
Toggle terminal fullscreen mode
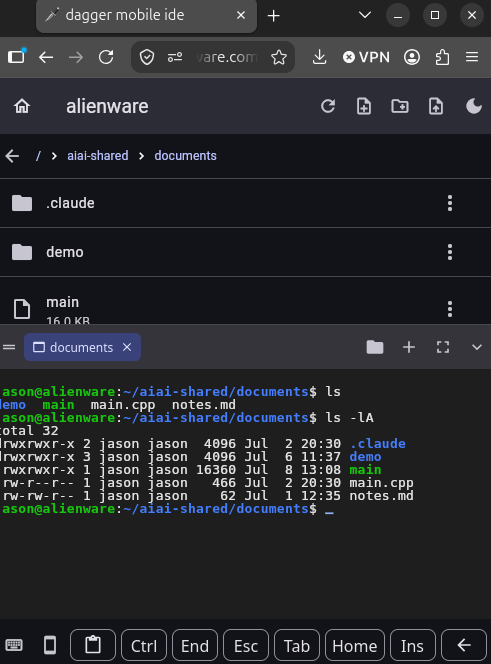(x=443, y=347)
